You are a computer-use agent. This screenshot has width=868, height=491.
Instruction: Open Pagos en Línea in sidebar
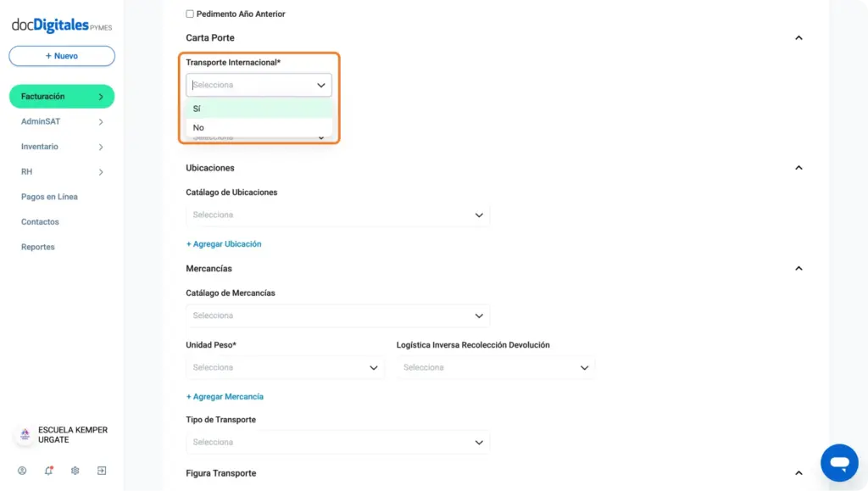point(49,197)
